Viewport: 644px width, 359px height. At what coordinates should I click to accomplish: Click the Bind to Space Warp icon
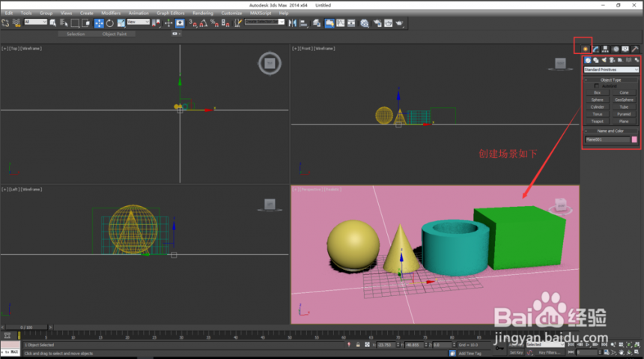click(16, 23)
